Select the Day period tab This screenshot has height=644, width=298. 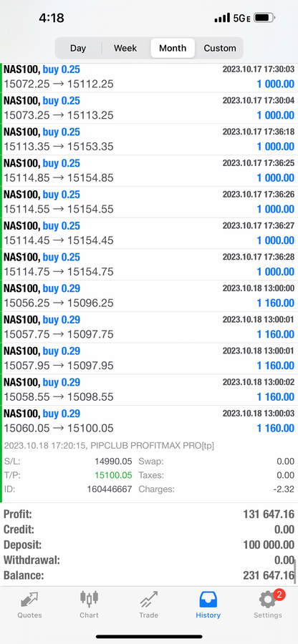[78, 48]
